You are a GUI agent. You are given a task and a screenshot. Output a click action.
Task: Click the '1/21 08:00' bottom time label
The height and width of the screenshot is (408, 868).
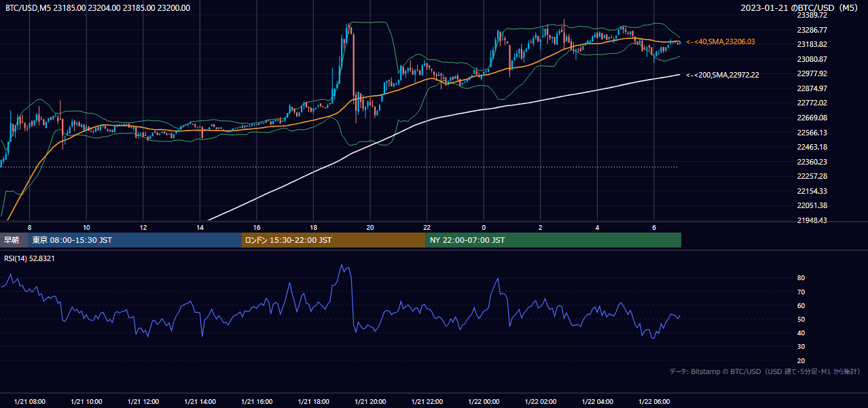29,402
